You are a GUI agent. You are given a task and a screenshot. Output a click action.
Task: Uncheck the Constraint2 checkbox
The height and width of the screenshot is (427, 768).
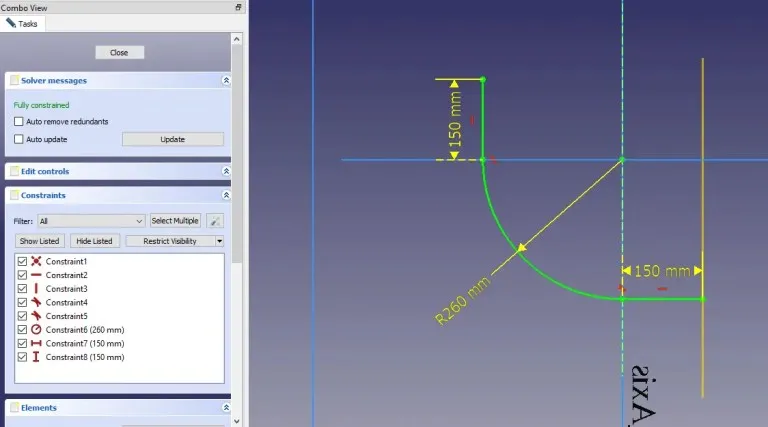pyautogui.click(x=22, y=275)
